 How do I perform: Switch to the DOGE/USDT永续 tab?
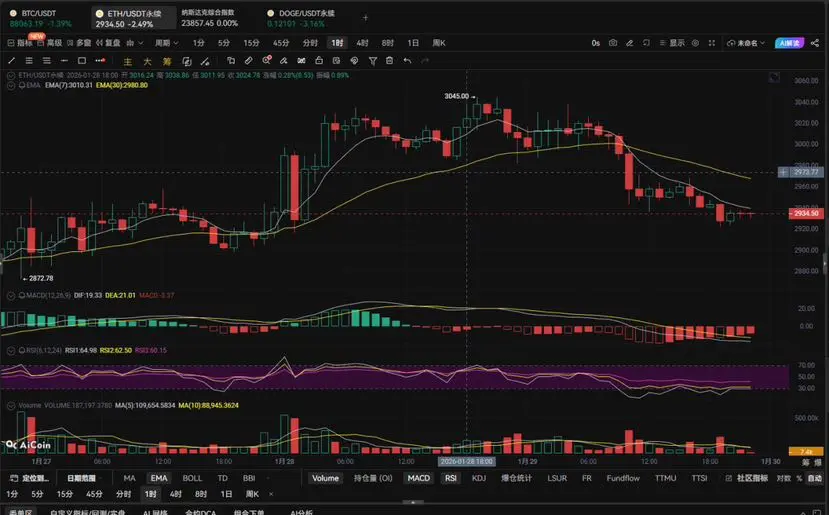(x=301, y=19)
